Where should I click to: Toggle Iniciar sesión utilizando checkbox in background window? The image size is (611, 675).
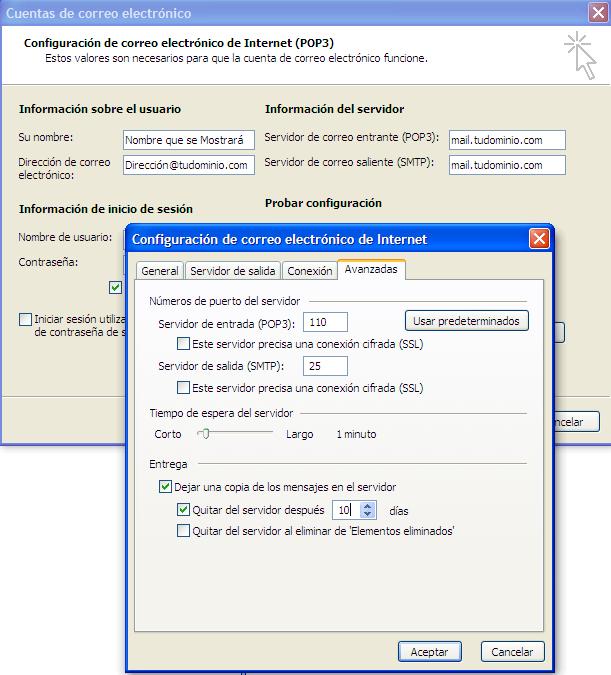(25, 319)
